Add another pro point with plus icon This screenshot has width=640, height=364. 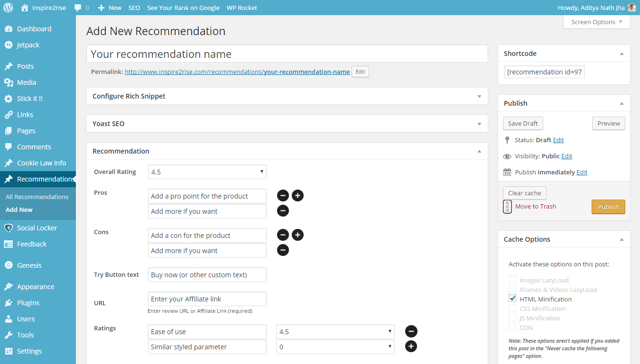[297, 196]
